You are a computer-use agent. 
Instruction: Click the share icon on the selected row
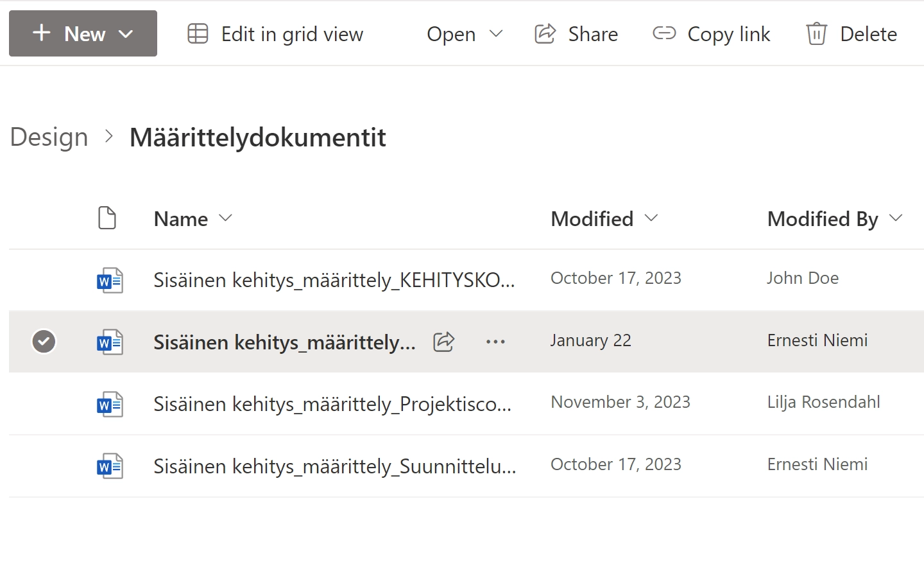point(443,342)
